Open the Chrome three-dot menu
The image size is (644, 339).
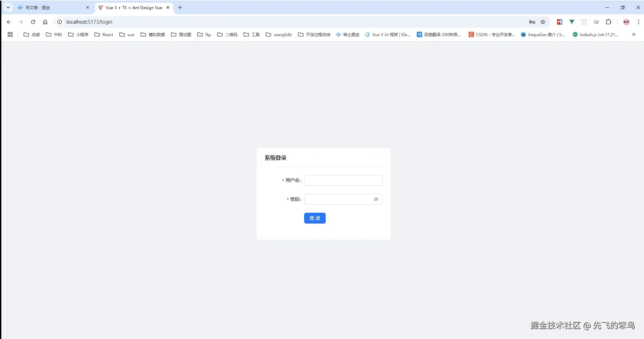(x=638, y=22)
